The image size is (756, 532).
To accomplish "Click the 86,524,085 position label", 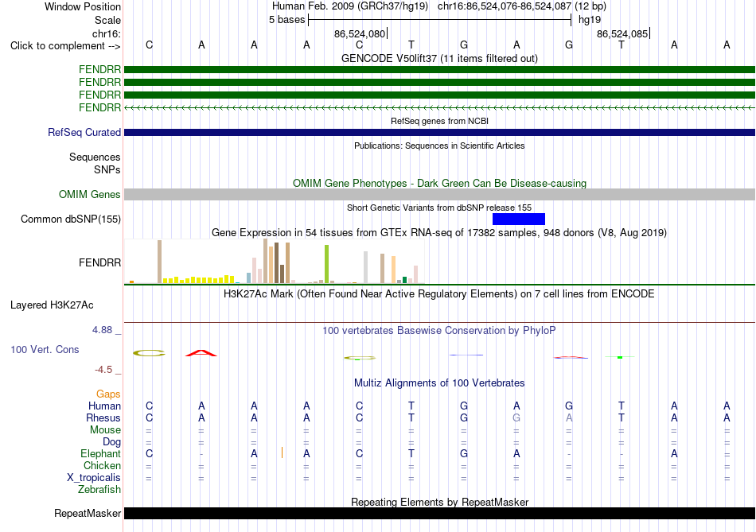I will point(622,34).
